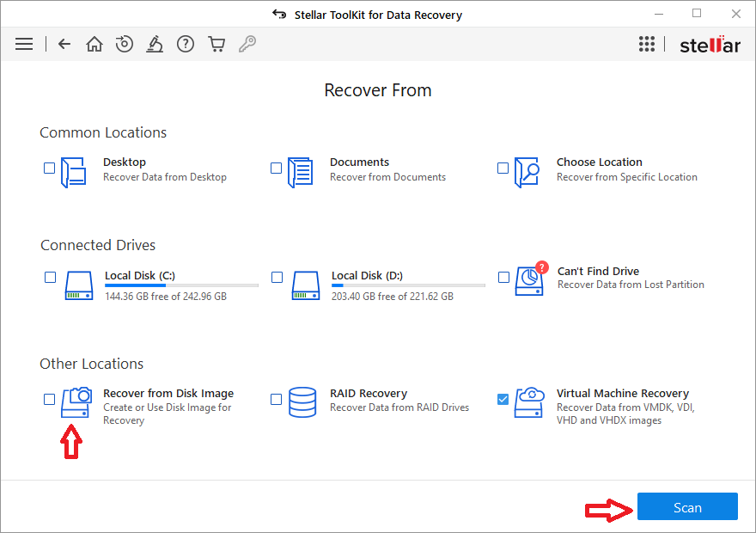Go back with the arrow icon

64,44
